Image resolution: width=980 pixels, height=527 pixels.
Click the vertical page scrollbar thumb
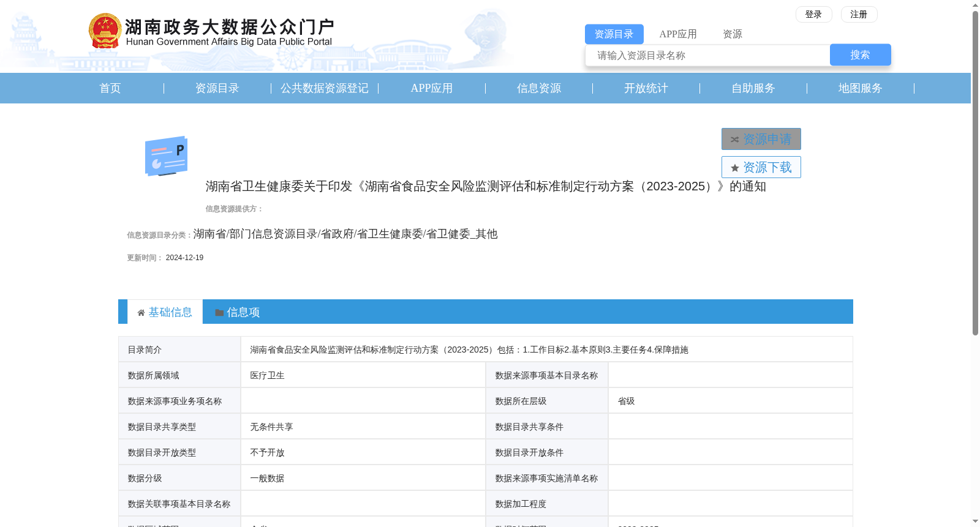pyautogui.click(x=975, y=173)
